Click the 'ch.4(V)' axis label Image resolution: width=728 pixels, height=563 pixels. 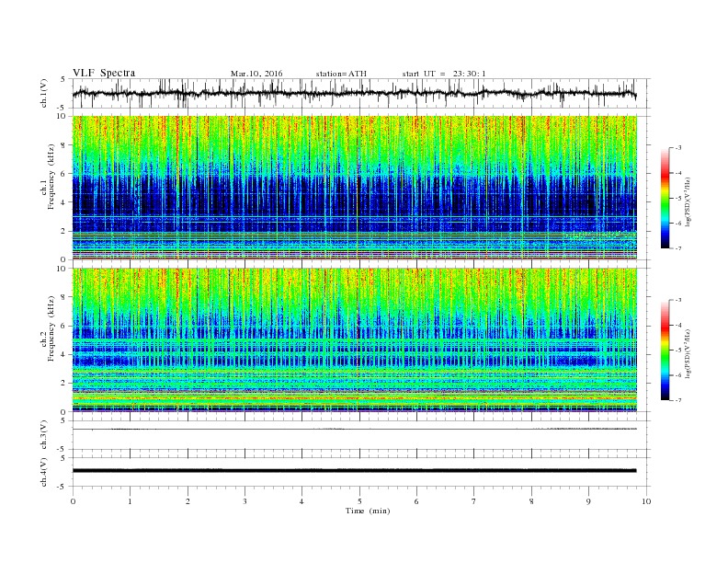(44, 472)
